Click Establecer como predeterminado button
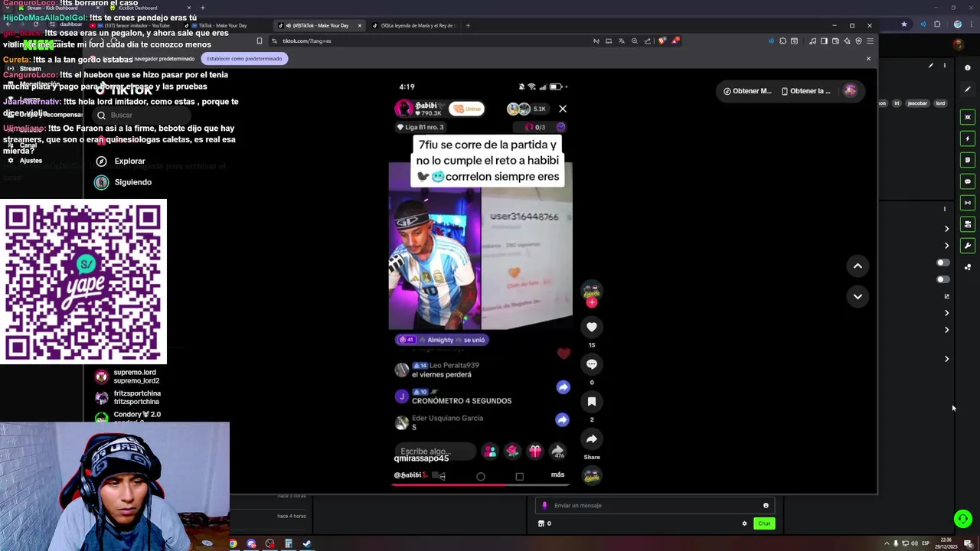 click(244, 58)
